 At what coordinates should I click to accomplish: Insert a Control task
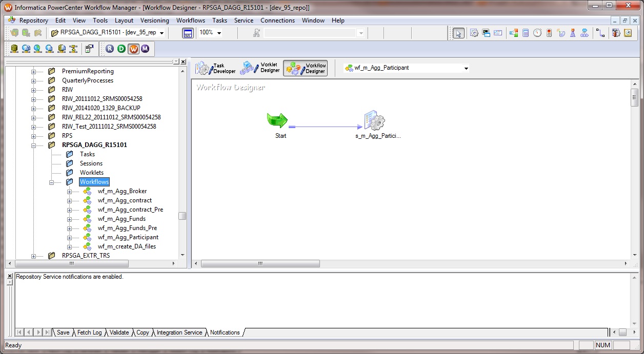(549, 33)
